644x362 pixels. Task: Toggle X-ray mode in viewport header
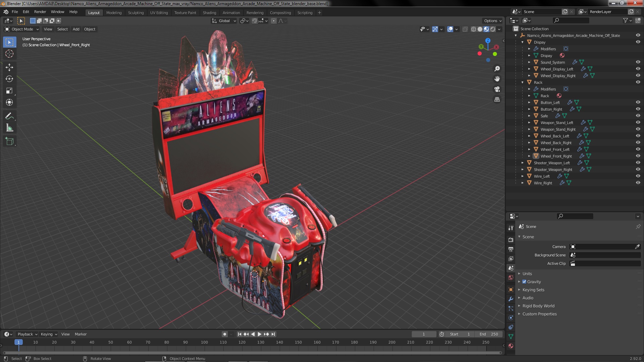tap(465, 29)
